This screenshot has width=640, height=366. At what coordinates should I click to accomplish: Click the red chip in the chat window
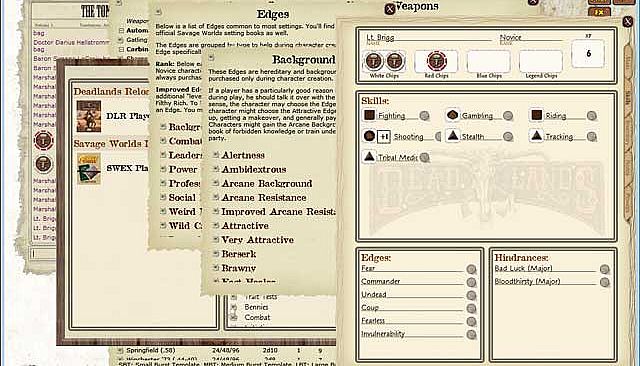(x=43, y=141)
